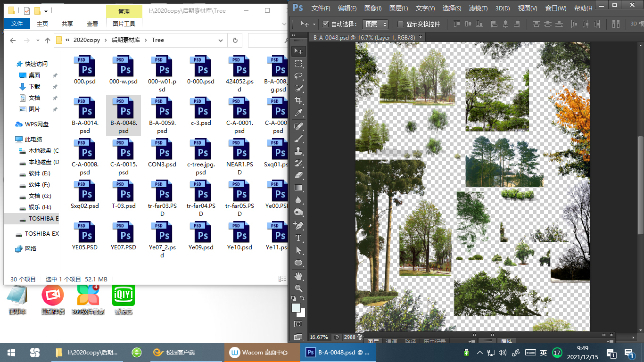Open the 爱奇艺 desktop shortcut
The height and width of the screenshot is (362, 644).
[124, 299]
